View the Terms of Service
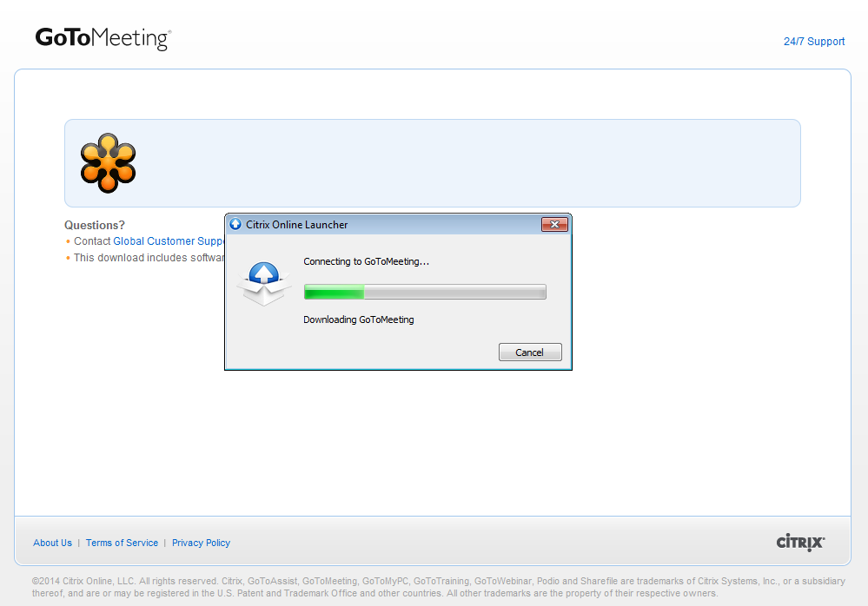This screenshot has height=606, width=868. 122,543
